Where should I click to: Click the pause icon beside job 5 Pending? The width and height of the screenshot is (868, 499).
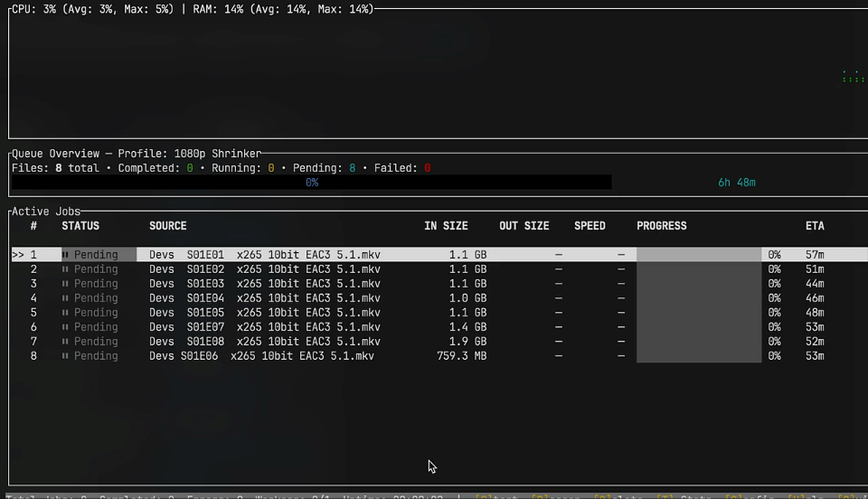65,313
